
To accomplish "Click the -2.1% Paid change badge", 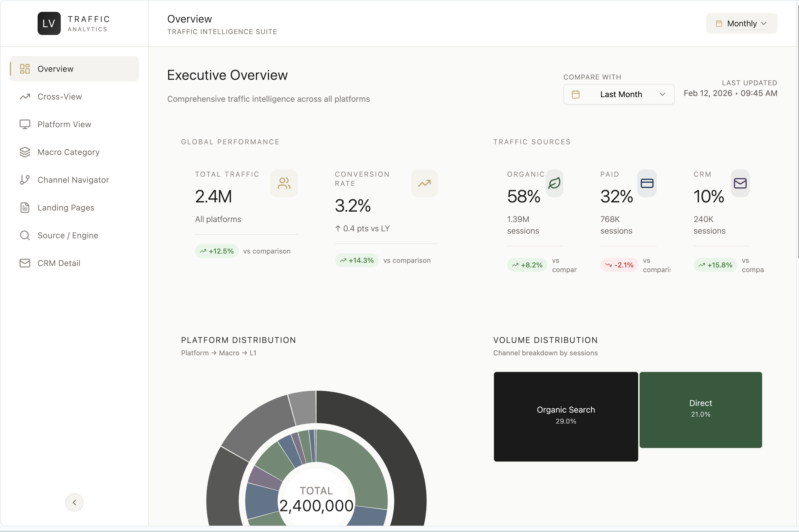I will [x=619, y=265].
